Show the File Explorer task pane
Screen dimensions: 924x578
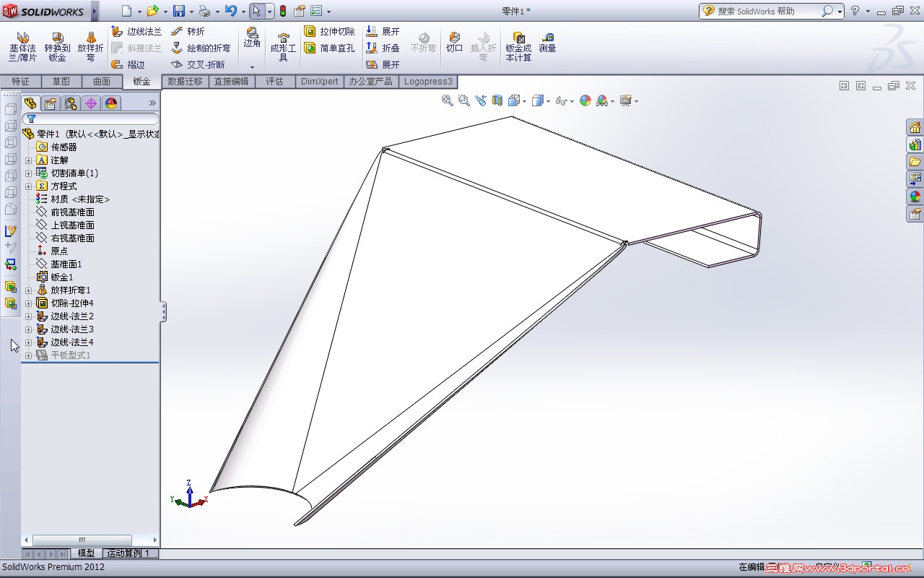[915, 162]
